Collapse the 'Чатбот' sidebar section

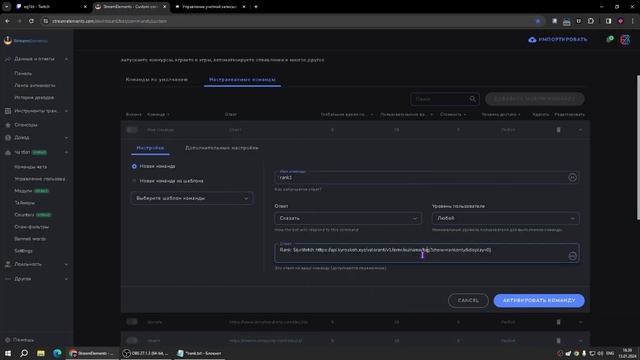36,152
